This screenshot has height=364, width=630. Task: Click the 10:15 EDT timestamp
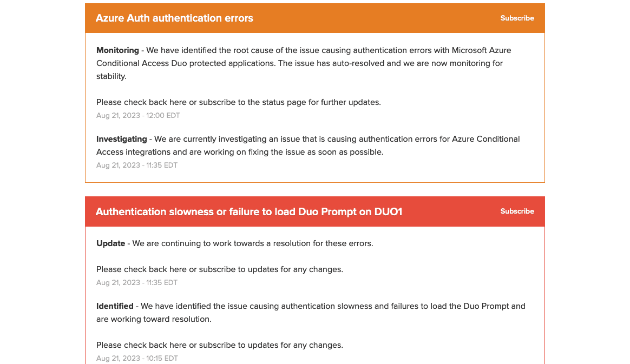coord(137,359)
